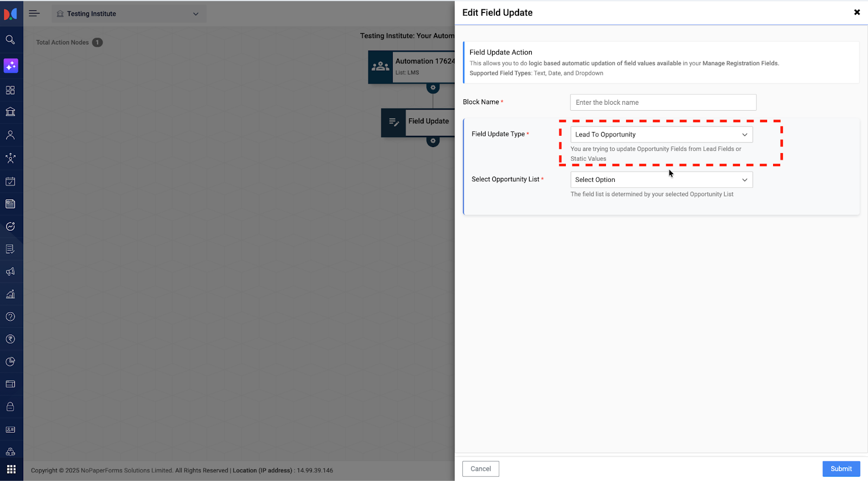Open the dashboard grid icon in sidebar
Screen dimensions: 868x481
10,90
